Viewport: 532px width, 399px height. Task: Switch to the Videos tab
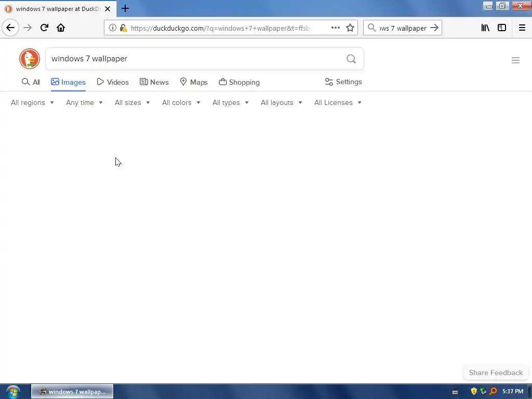(x=113, y=82)
